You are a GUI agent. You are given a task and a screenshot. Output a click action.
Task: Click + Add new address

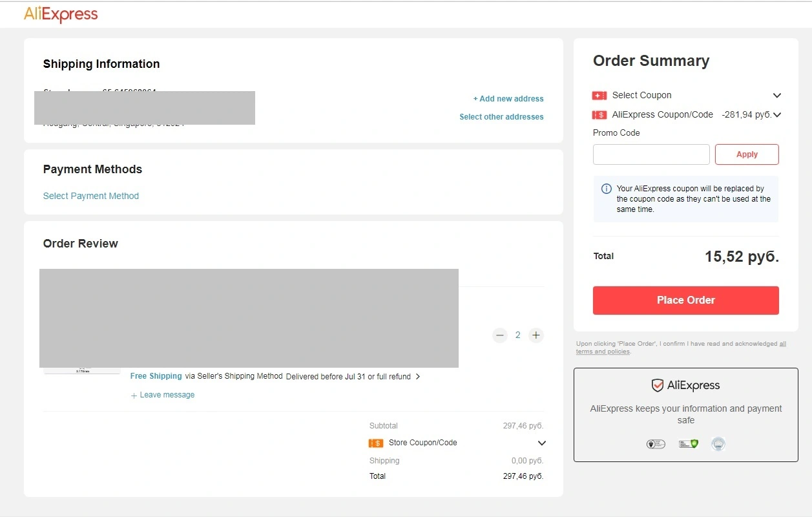[x=508, y=99]
